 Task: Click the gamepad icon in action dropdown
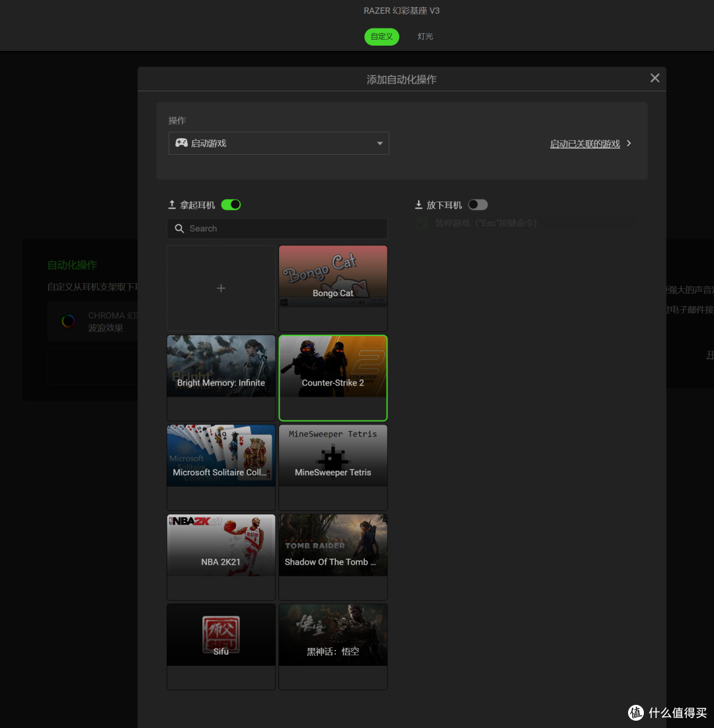(x=181, y=143)
